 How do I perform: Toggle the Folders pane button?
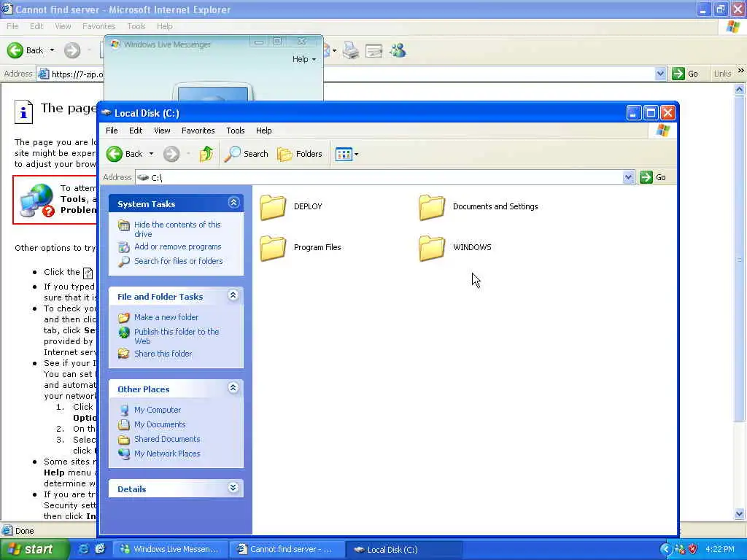point(300,154)
